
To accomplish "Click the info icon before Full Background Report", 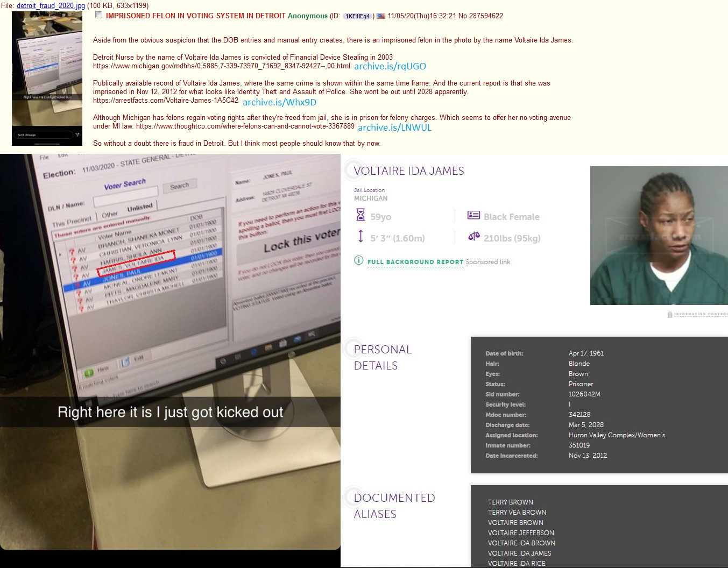I will tap(359, 260).
